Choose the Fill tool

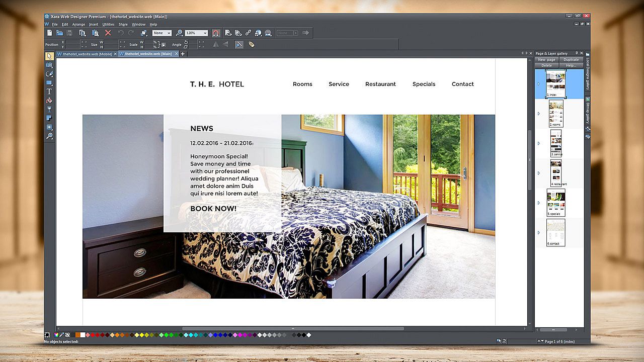tap(49, 101)
